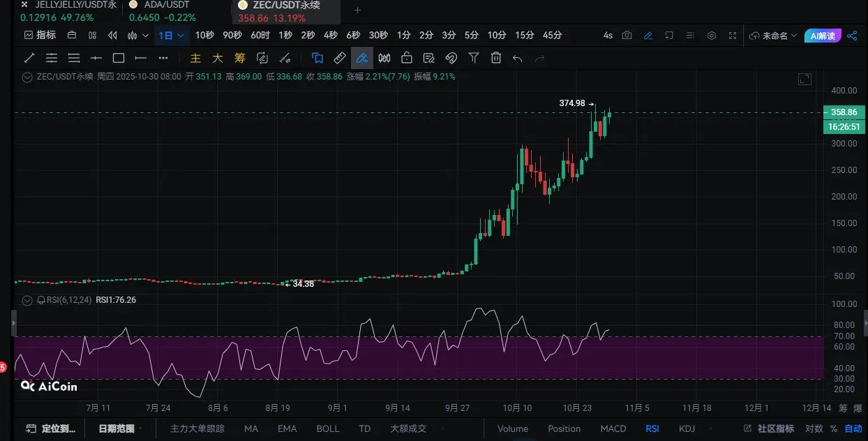Select the price range segment tool
This screenshot has height=441, width=868.
141,58
